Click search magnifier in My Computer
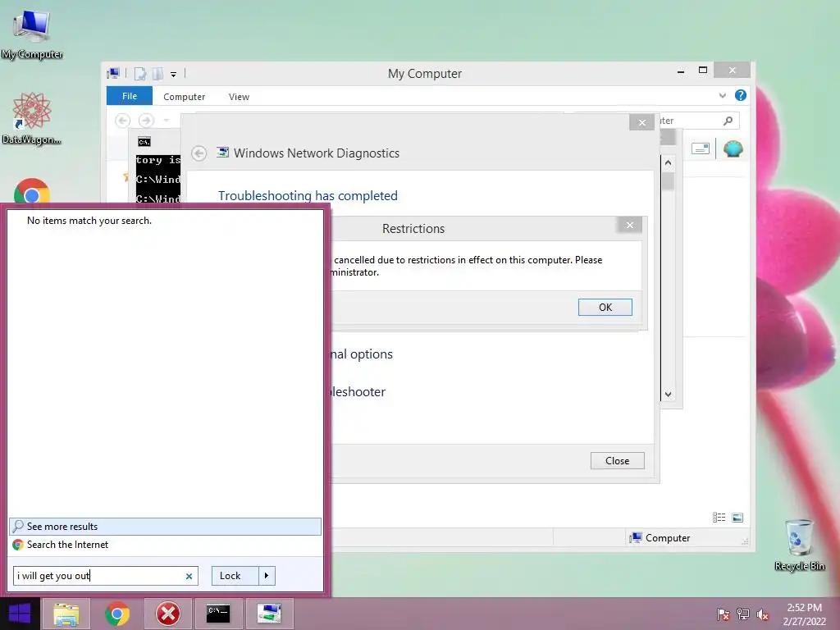Screen dimensions: 840x630 point(728,121)
